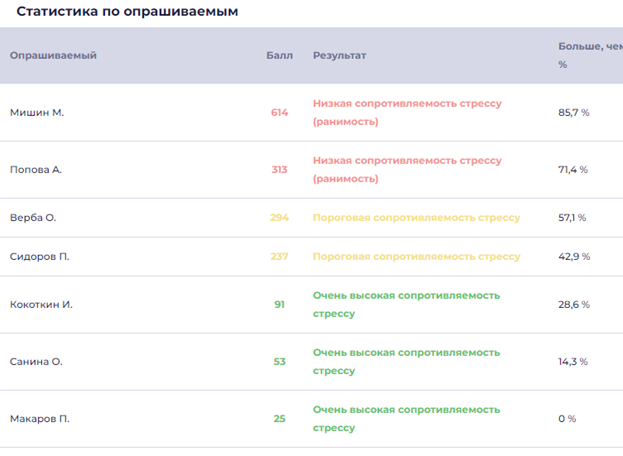
Task: Click the 85,7 % value
Action: [x=573, y=113]
